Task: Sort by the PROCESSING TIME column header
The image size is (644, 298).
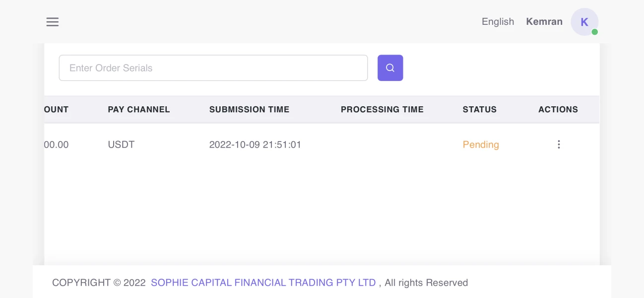Action: coord(382,110)
